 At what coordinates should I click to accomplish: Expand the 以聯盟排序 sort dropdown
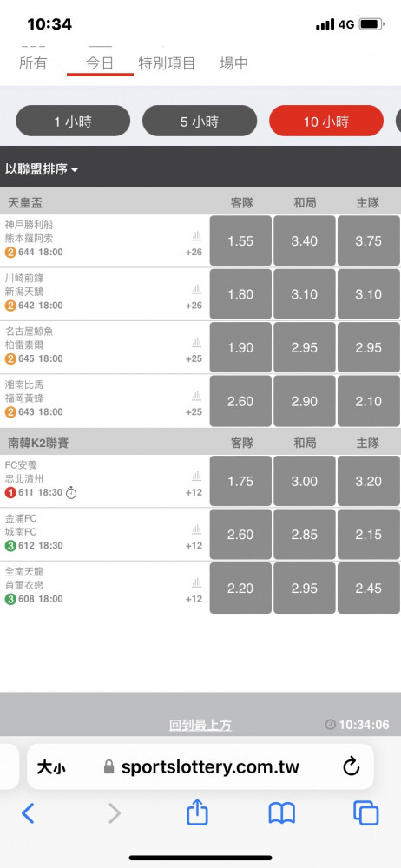coord(42,169)
